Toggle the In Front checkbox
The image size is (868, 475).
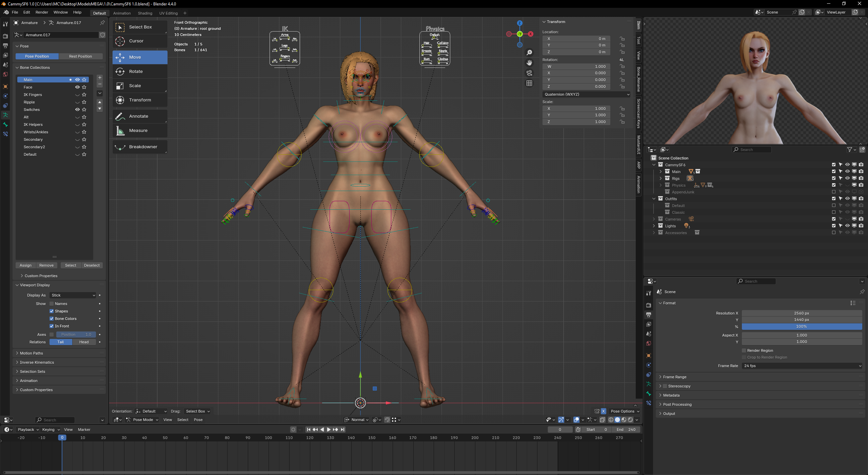click(x=52, y=326)
